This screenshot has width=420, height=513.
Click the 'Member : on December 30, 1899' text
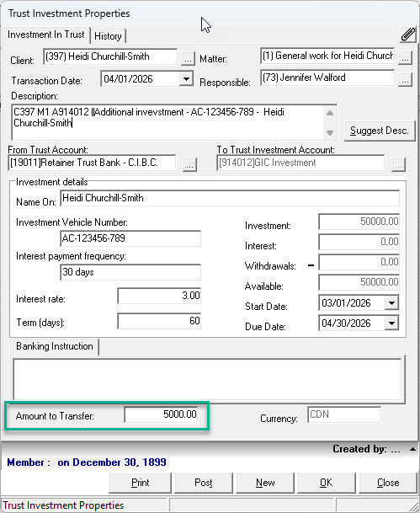tap(87, 462)
